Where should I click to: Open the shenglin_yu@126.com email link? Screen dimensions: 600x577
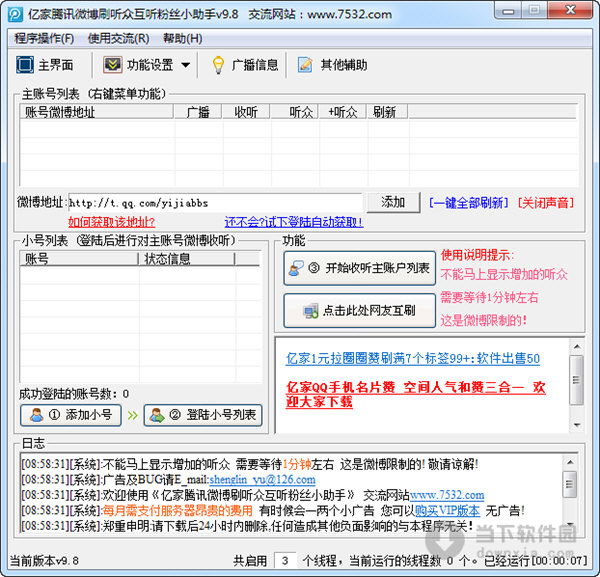(262, 479)
